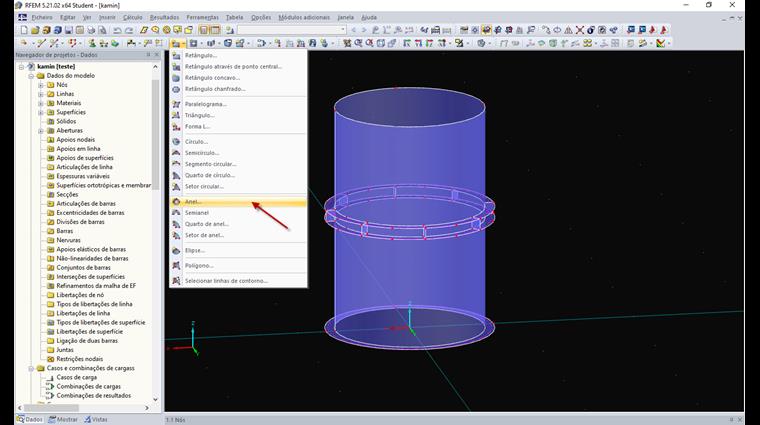Choose Retângulo através de ponto central...
760x425 pixels.
click(238, 66)
